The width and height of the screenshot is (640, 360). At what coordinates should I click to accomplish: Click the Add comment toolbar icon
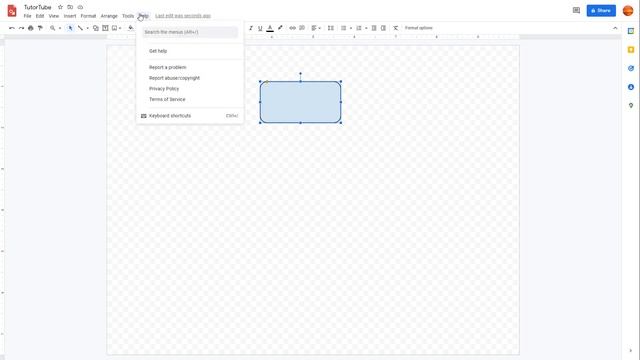click(x=302, y=28)
